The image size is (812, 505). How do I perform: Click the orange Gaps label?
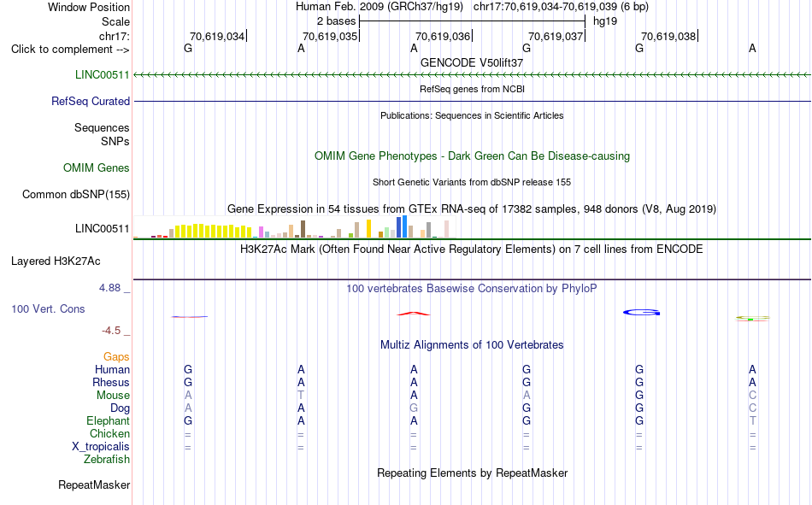point(116,356)
